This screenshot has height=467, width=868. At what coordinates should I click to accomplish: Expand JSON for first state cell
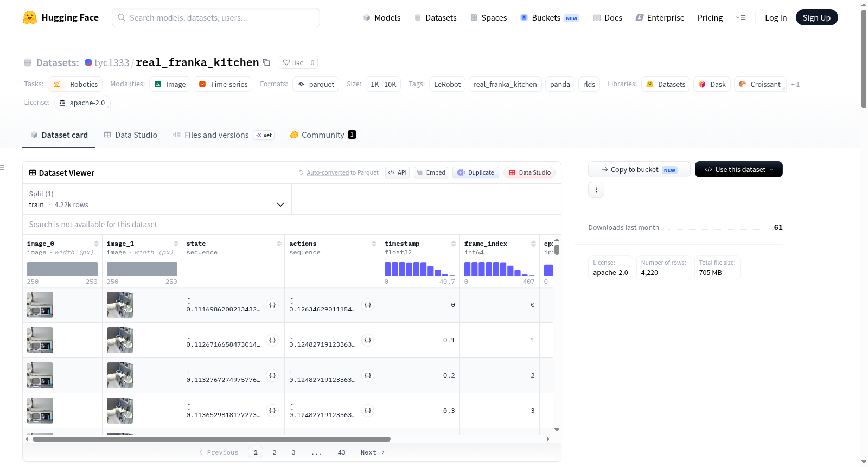(x=272, y=305)
